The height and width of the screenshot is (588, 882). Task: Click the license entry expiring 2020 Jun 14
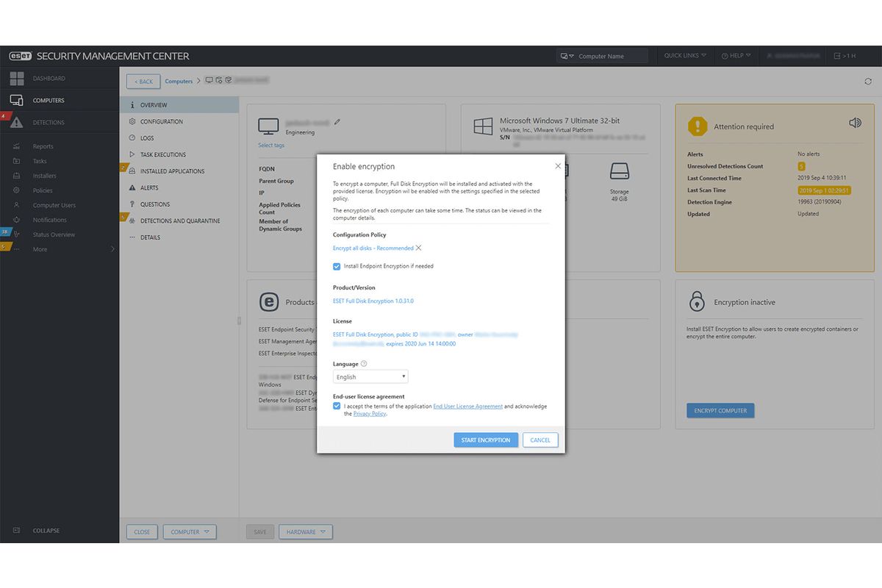(425, 339)
